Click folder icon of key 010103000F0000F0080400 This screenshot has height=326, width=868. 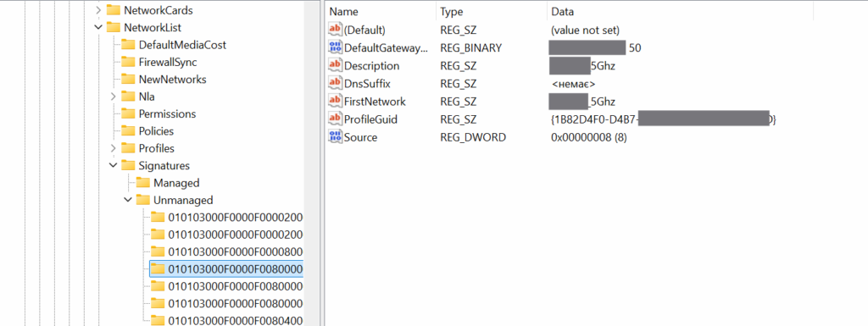tap(159, 320)
